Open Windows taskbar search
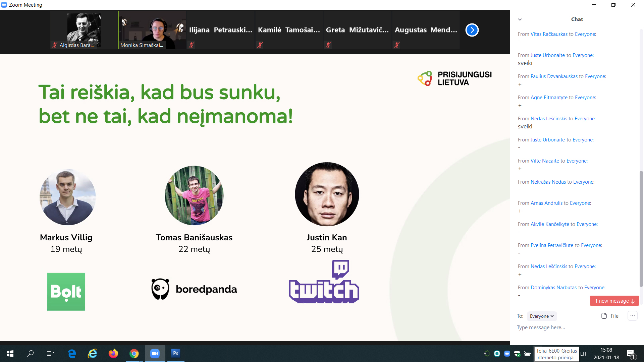644x362 pixels. (30, 354)
